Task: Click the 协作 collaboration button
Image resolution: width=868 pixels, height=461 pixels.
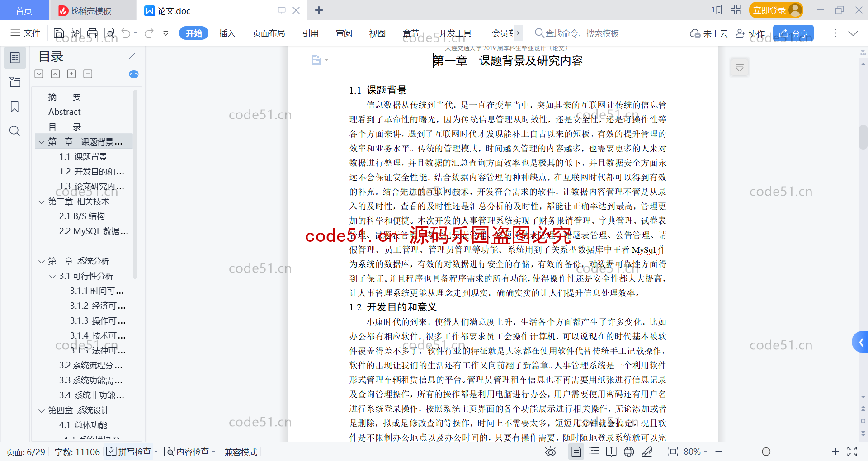Action: click(750, 33)
